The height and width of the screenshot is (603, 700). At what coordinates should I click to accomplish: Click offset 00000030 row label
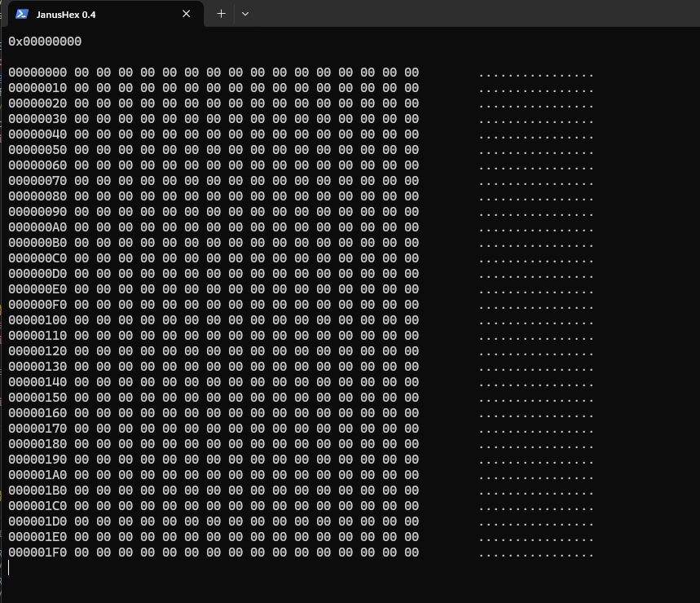click(37, 119)
